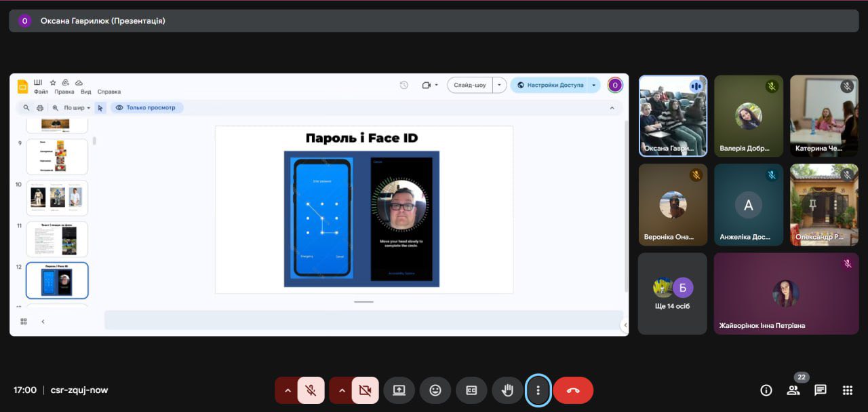Click the red leave call button
The width and height of the screenshot is (868, 412).
pyautogui.click(x=573, y=390)
